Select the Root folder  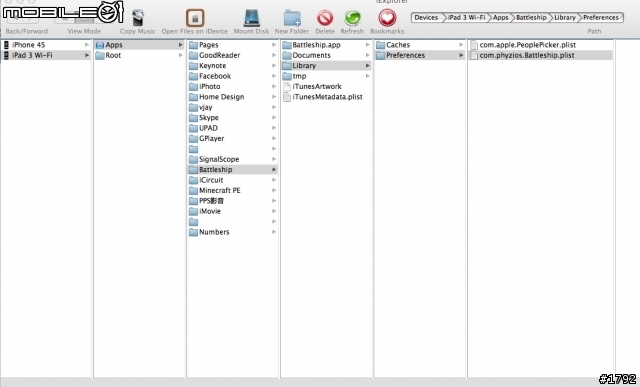(139, 55)
